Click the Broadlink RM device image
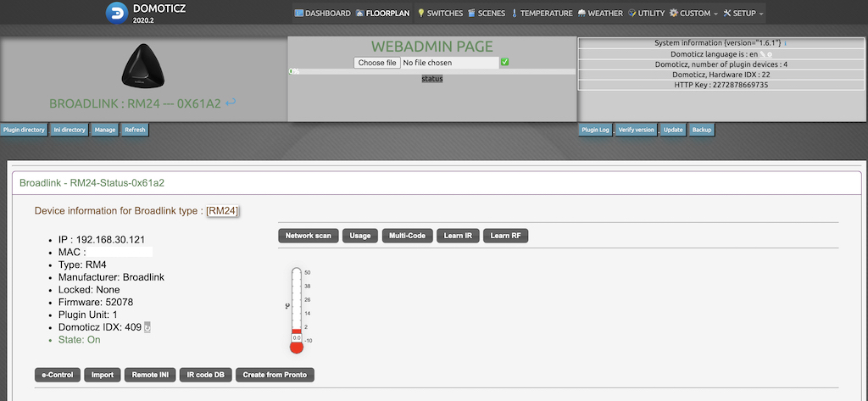 click(x=143, y=64)
